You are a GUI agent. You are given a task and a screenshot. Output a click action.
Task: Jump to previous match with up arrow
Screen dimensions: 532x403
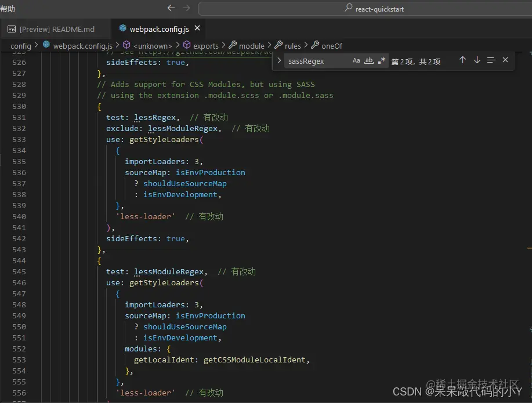coord(462,60)
